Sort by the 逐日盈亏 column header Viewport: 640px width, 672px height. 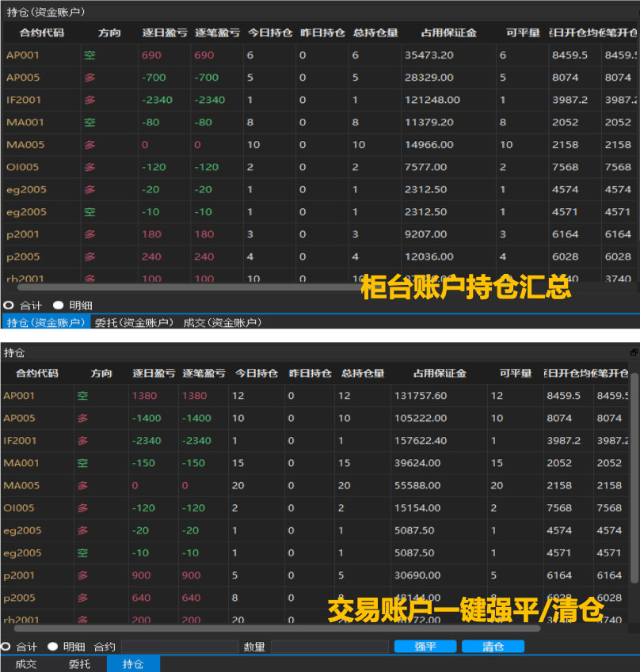tap(164, 33)
